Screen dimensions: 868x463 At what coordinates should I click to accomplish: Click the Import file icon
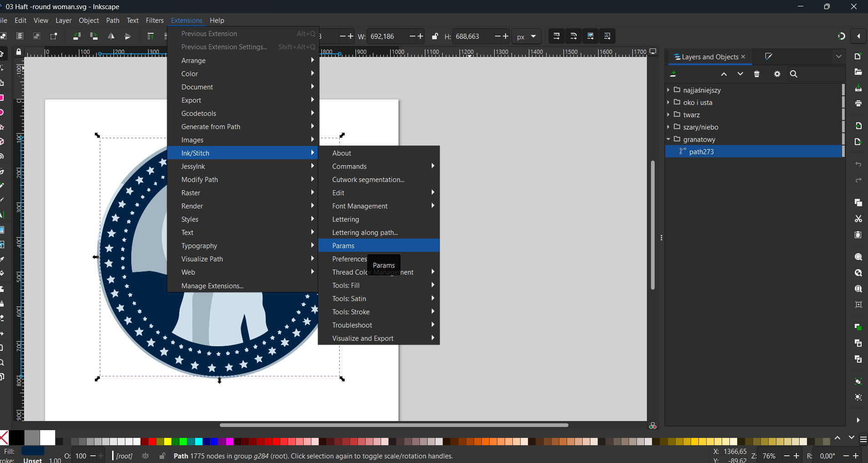pos(858,126)
